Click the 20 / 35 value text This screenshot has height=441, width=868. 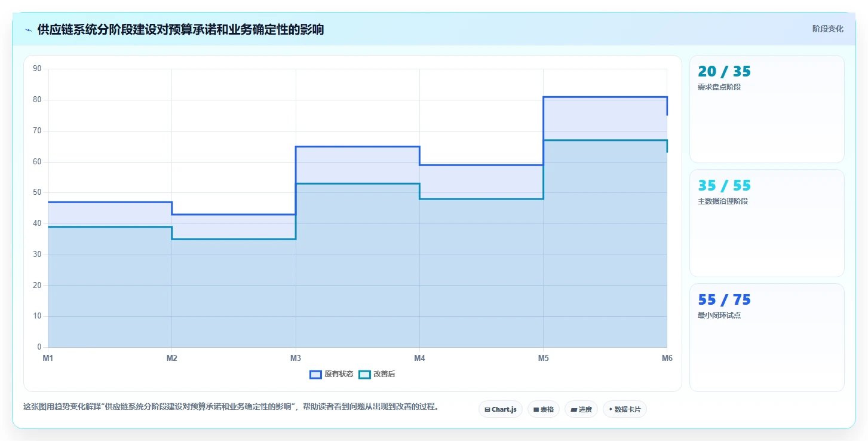tap(724, 72)
